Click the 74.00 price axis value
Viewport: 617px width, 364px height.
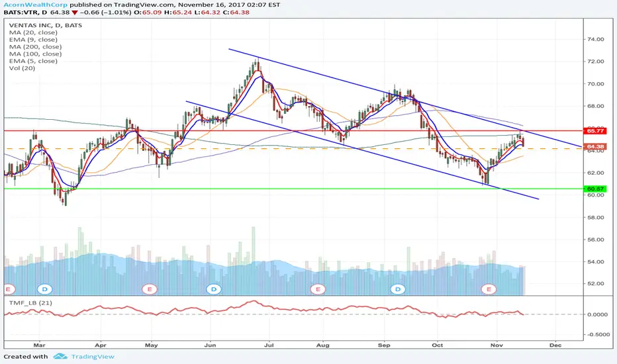595,39
